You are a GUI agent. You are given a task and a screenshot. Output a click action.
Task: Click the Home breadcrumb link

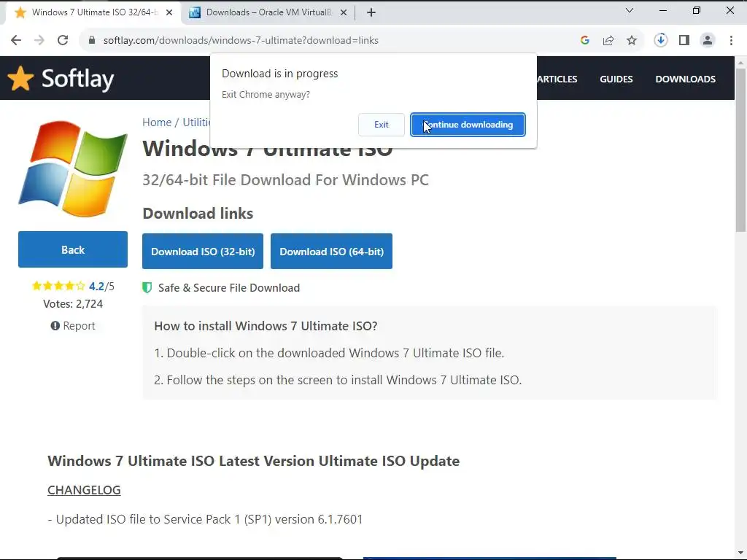pyautogui.click(x=157, y=122)
